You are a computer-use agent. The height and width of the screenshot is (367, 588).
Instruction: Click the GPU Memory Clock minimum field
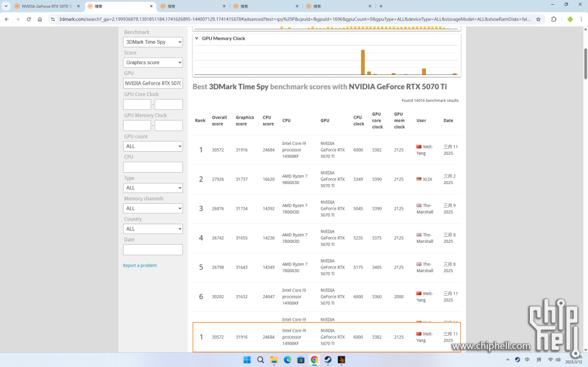click(137, 125)
